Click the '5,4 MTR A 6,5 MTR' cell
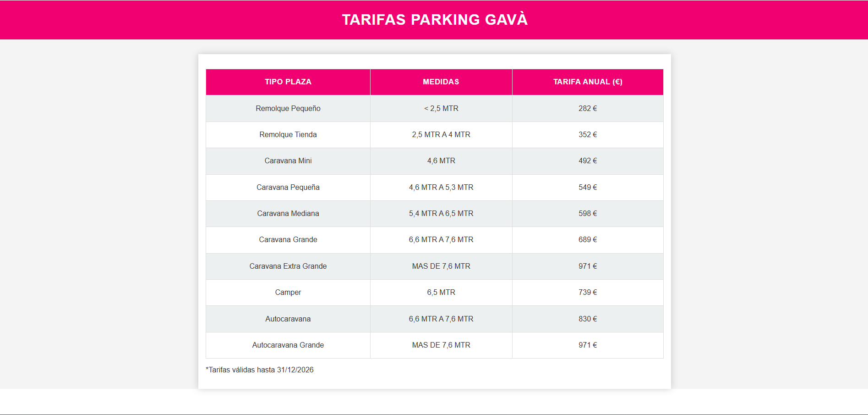This screenshot has height=415, width=868. tap(441, 214)
